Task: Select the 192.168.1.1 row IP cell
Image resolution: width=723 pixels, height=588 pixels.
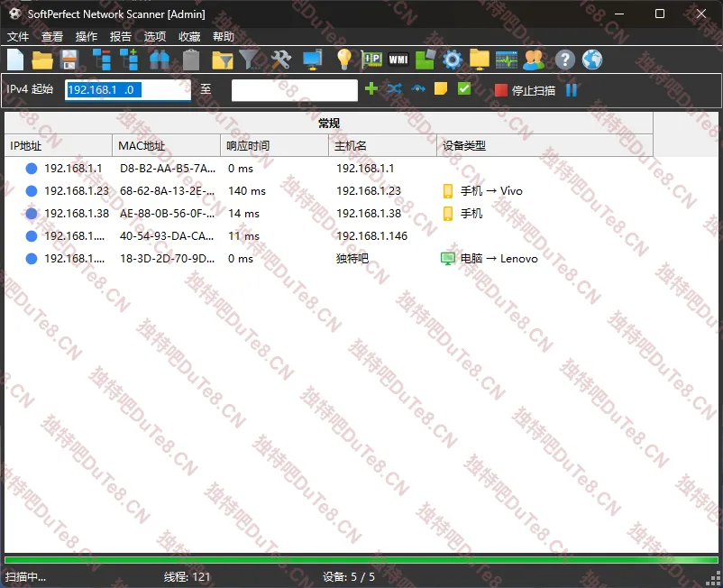Action: 73,169
